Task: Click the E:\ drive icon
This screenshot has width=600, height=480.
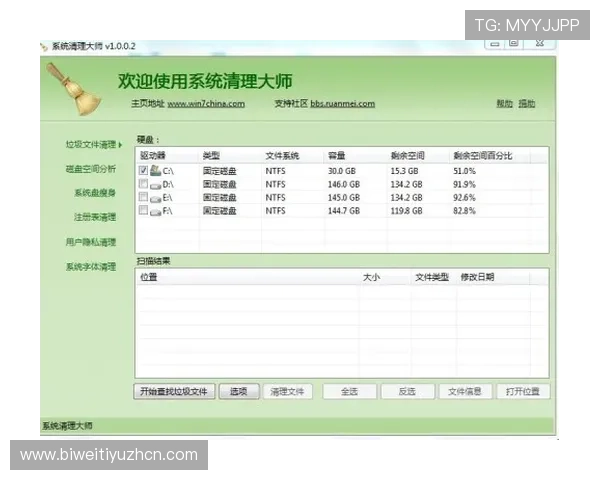Action: 155,199
